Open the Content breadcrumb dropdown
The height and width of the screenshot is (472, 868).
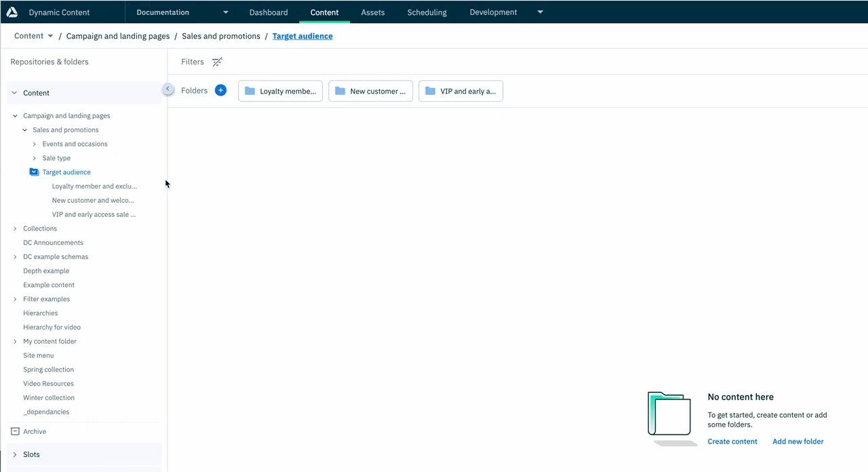coord(33,36)
